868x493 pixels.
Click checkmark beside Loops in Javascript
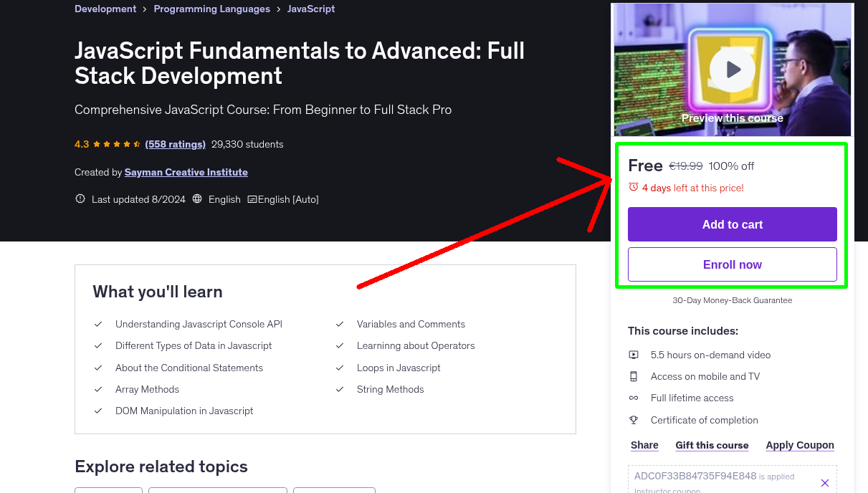(340, 368)
